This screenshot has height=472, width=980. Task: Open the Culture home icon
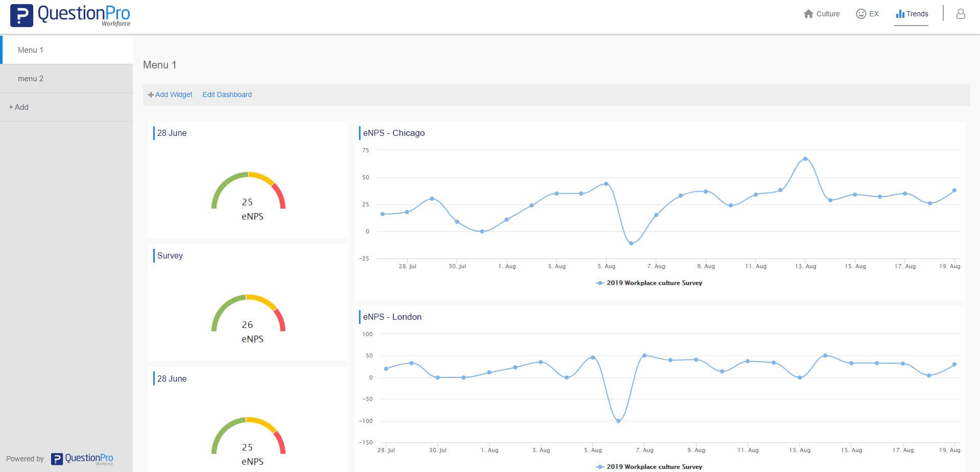pyautogui.click(x=808, y=14)
